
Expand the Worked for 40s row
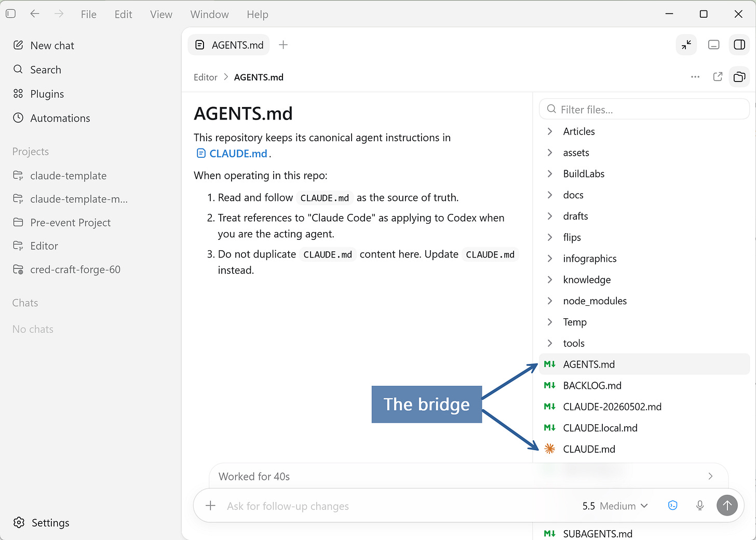[468, 477]
